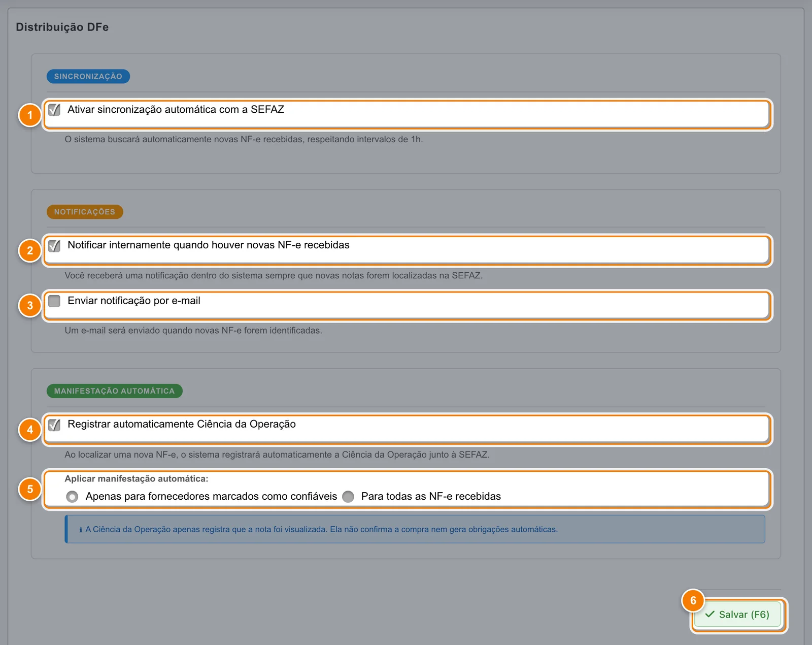Disable automatic SEFAZ synchronization checkbox
Viewport: 812px width, 645px height.
[54, 110]
